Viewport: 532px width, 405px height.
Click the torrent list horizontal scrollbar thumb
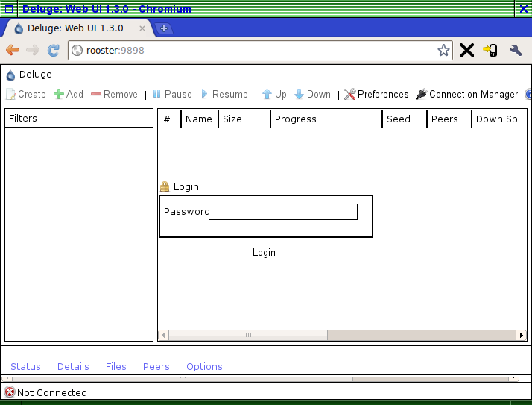[x=248, y=336]
